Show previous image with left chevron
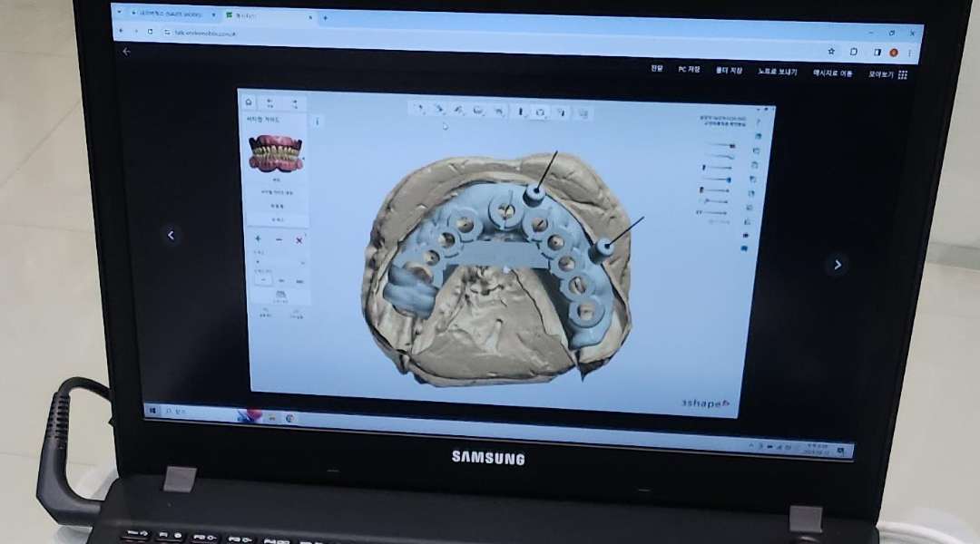This screenshot has width=980, height=544. pos(171,236)
